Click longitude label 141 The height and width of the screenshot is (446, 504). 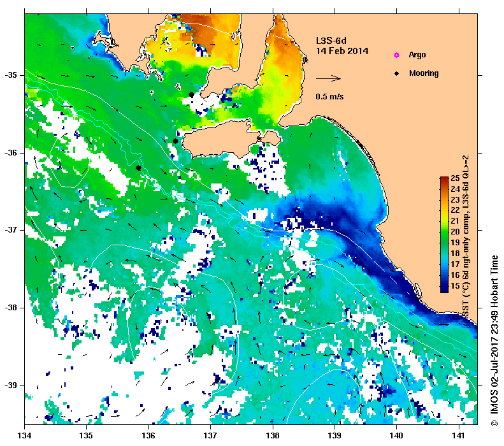pyautogui.click(x=459, y=436)
